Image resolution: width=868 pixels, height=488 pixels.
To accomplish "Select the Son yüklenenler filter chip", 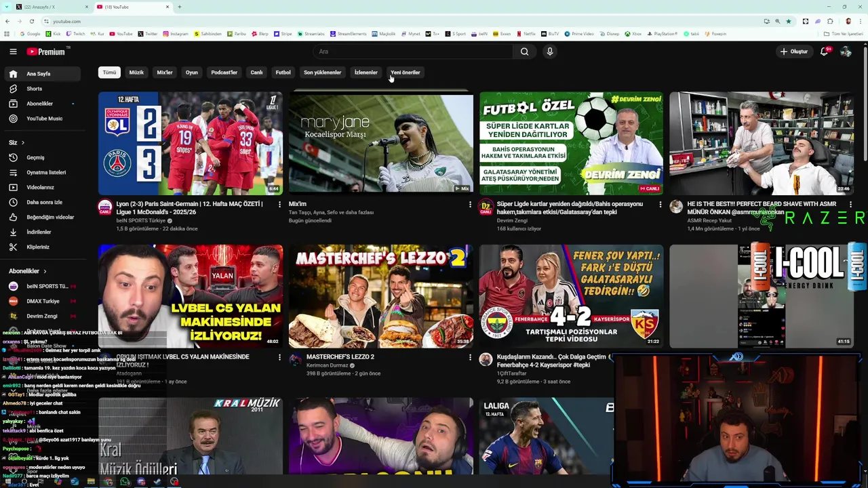I will (x=322, y=73).
